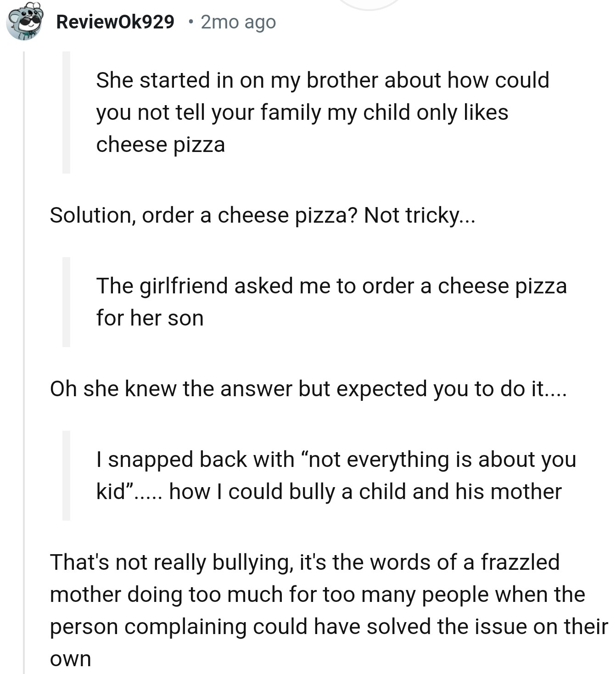Screen dimensions: 616x674
Task: Click the "2mo ago" comment timestamp
Action: tap(238, 22)
